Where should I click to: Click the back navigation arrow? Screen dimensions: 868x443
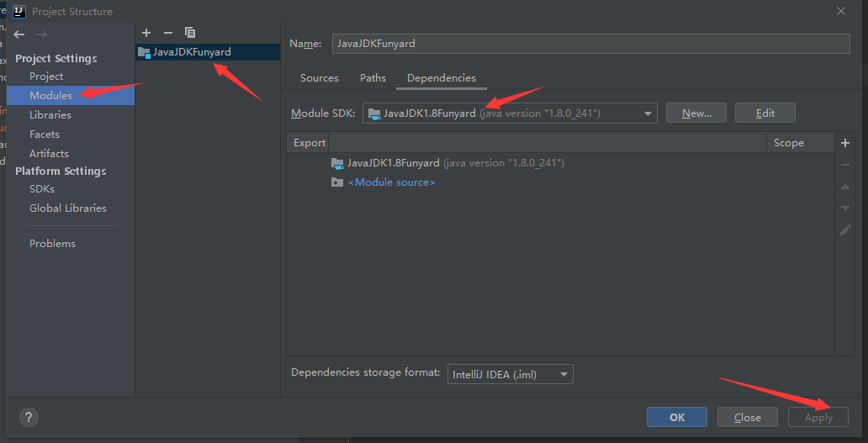19,34
